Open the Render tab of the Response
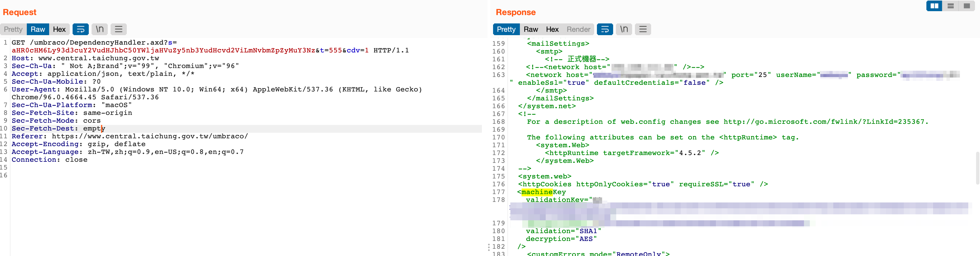980x256 pixels. (x=578, y=29)
